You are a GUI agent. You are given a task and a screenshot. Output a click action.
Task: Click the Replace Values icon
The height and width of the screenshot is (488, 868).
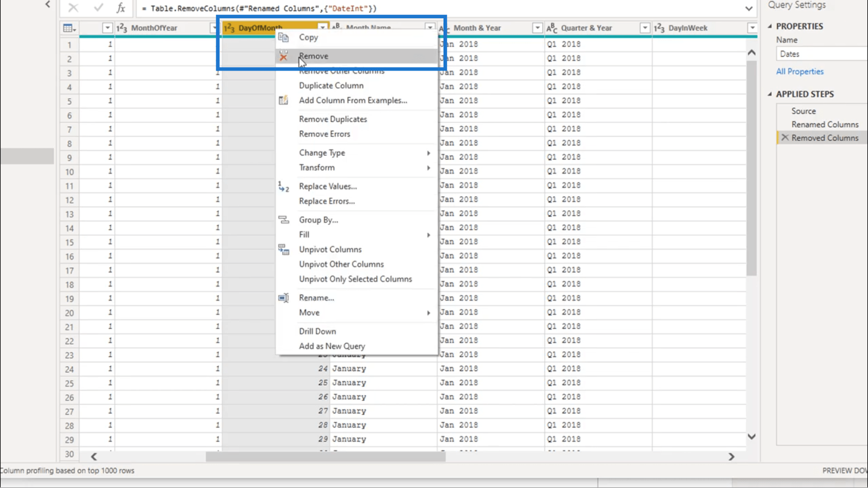pyautogui.click(x=283, y=187)
